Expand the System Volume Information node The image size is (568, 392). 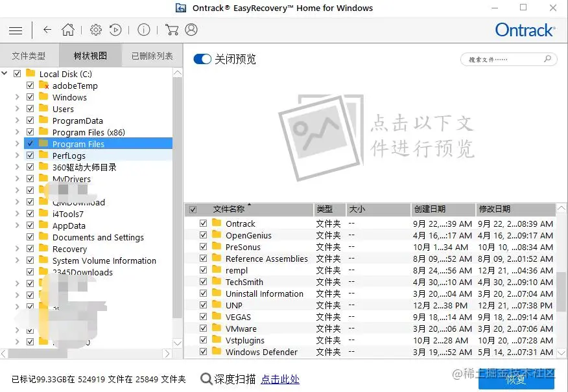coord(18,260)
